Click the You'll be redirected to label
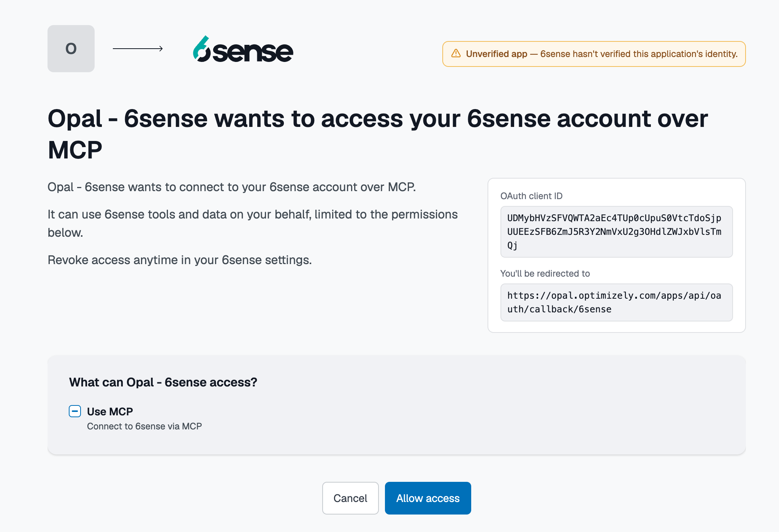This screenshot has height=532, width=779. coord(545,274)
